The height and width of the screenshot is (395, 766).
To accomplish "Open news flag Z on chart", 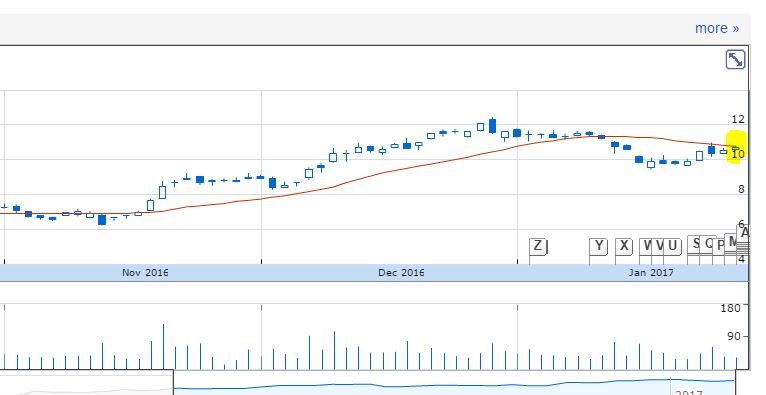I will [x=538, y=247].
